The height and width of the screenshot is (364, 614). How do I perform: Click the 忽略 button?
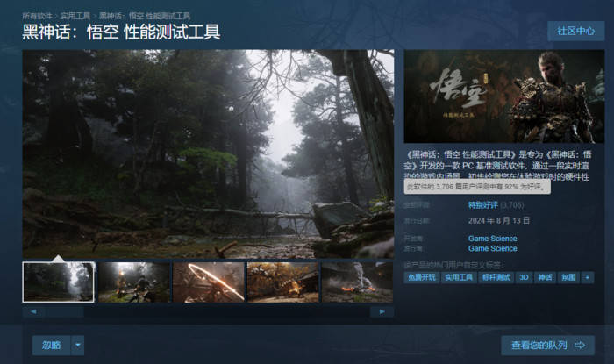(51, 345)
